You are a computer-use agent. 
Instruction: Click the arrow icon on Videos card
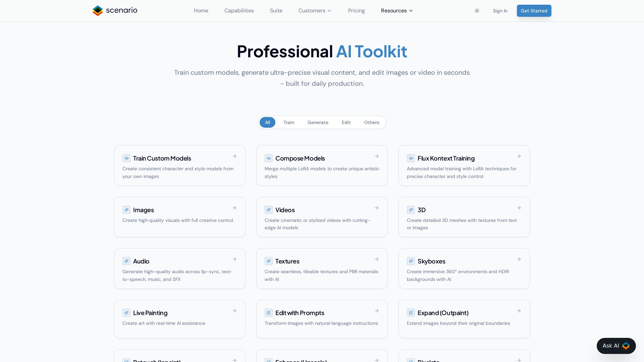point(377,208)
